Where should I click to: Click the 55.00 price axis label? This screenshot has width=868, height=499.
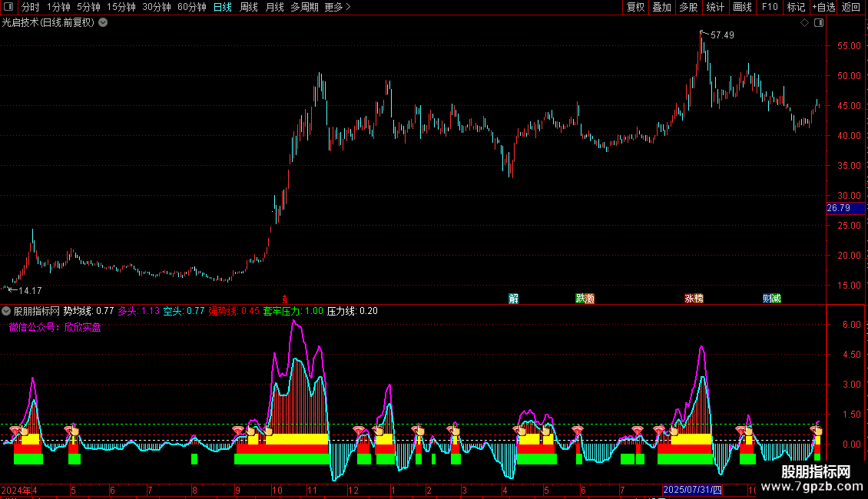coord(849,46)
